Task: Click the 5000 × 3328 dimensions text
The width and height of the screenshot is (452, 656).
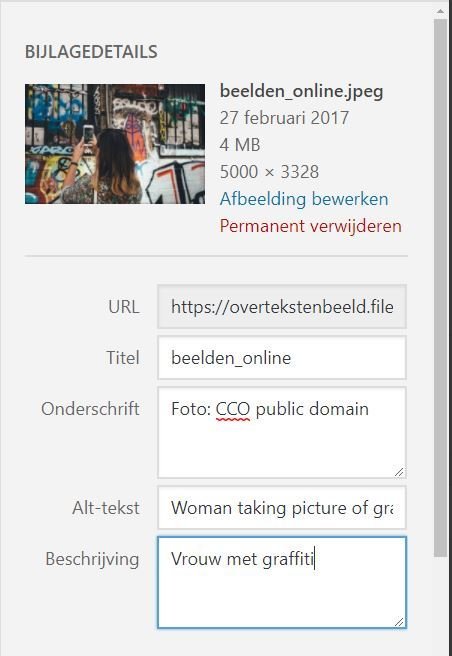Action: click(270, 172)
